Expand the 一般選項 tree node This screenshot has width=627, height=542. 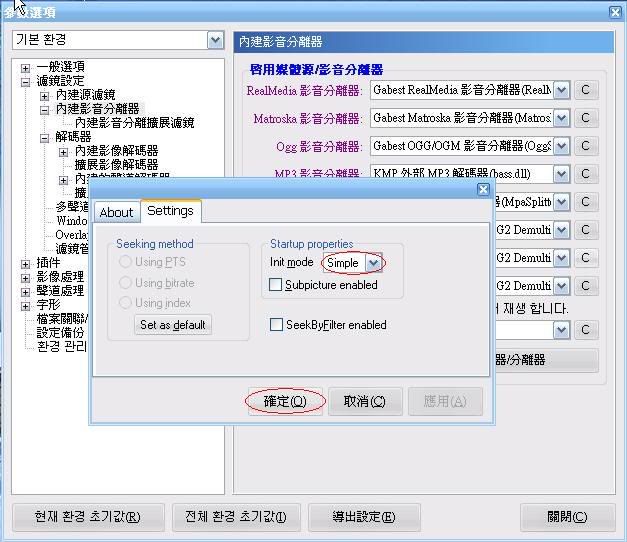coord(26,67)
